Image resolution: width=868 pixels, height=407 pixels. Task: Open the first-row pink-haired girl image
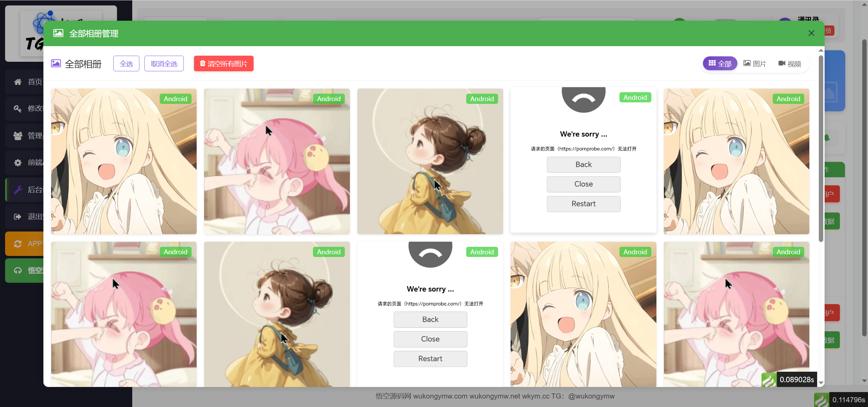click(277, 161)
